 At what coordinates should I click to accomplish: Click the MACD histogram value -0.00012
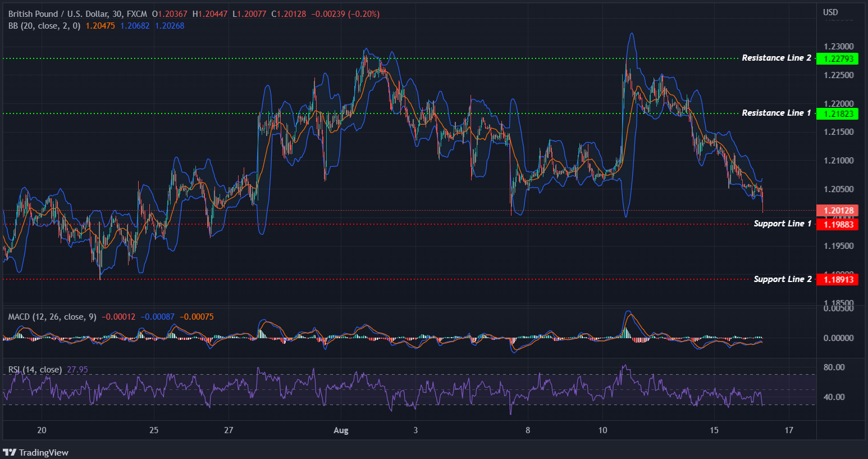tap(118, 316)
